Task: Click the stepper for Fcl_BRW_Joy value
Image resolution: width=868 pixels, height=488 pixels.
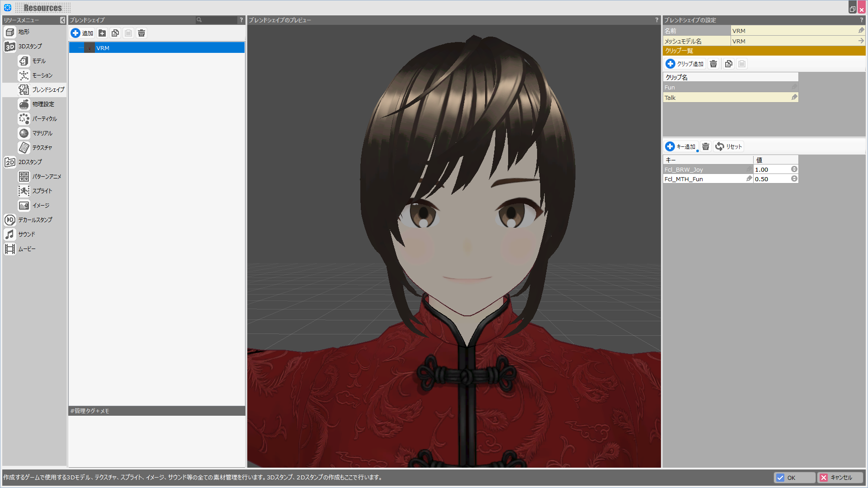Action: (x=794, y=169)
